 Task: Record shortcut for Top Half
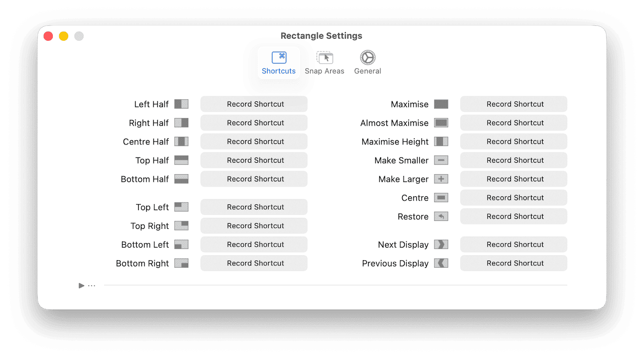coord(254,160)
